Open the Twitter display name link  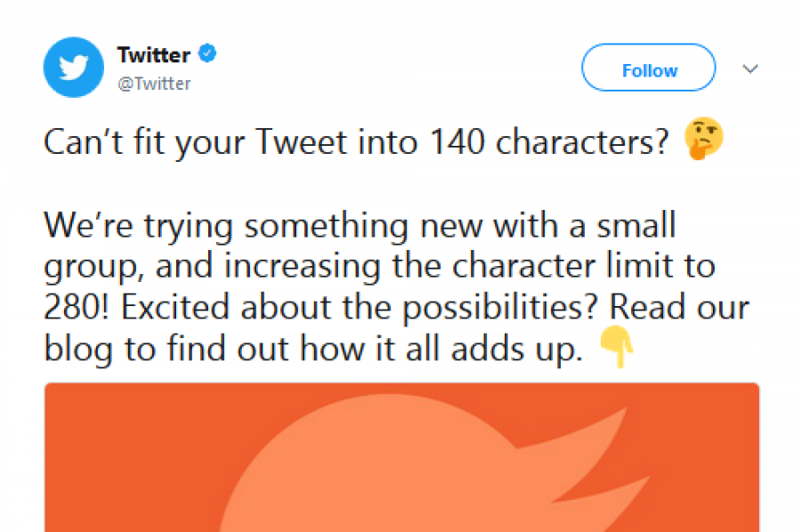coord(153,54)
